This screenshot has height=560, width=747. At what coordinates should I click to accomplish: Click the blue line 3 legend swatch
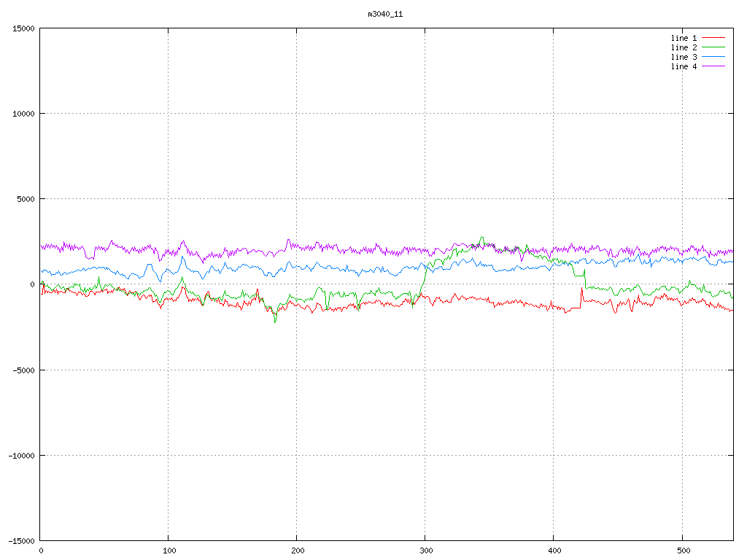[713, 57]
